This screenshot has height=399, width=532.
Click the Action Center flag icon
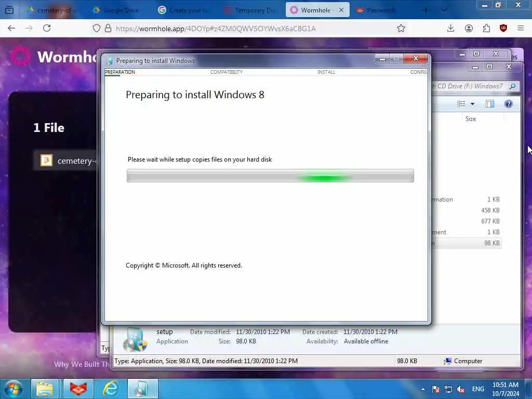(x=436, y=389)
